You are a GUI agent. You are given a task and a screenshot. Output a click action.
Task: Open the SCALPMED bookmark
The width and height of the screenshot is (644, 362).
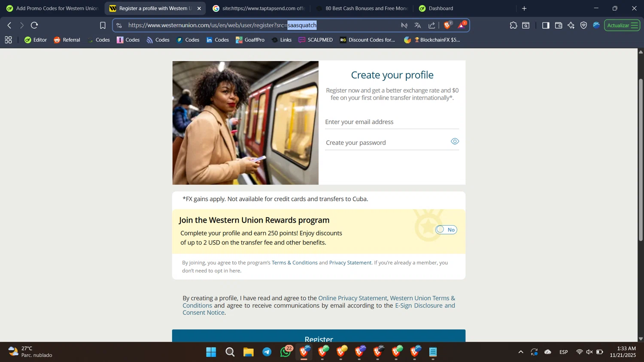click(x=316, y=40)
